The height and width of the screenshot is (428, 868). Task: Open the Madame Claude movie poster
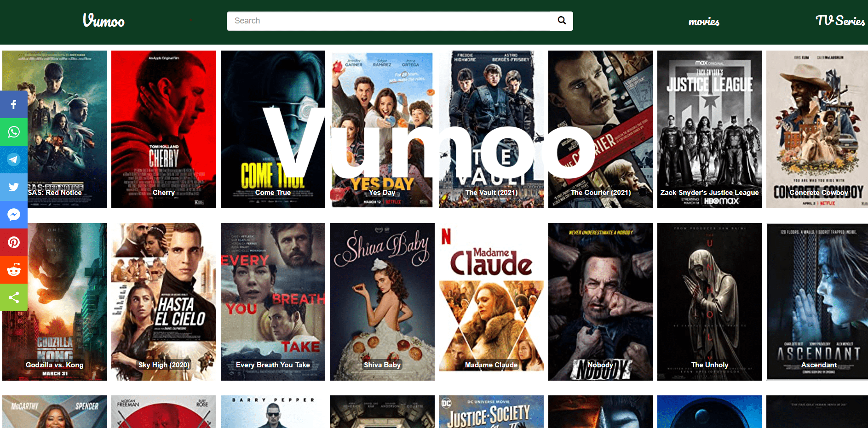[x=491, y=302]
